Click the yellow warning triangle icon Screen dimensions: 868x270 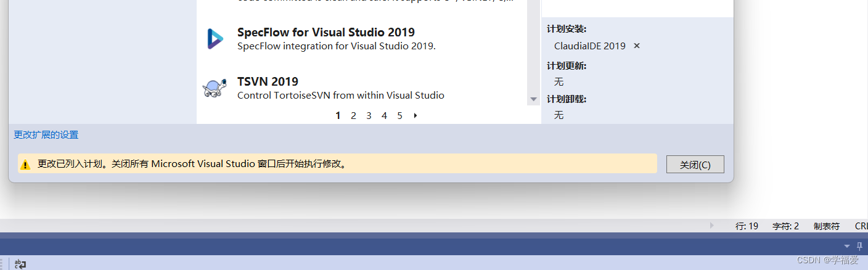25,165
